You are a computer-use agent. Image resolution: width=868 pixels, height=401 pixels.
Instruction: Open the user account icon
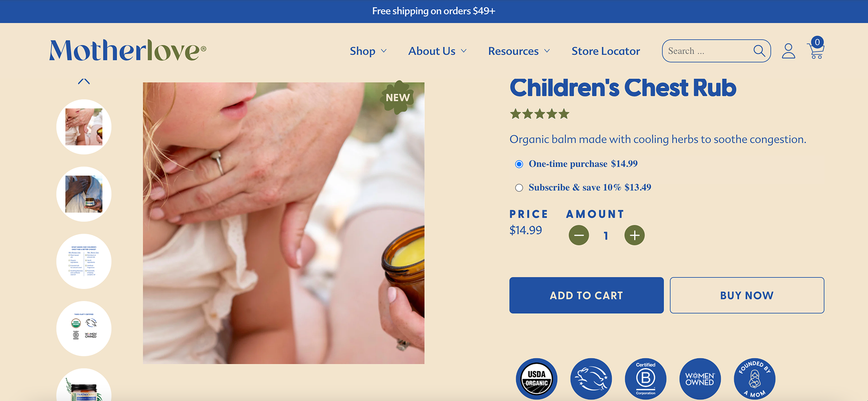point(788,51)
